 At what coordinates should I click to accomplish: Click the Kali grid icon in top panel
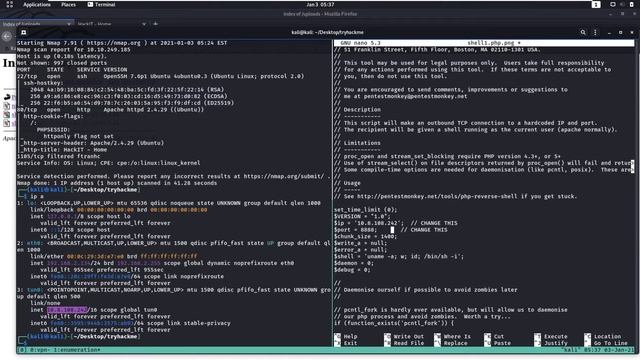(9, 4)
